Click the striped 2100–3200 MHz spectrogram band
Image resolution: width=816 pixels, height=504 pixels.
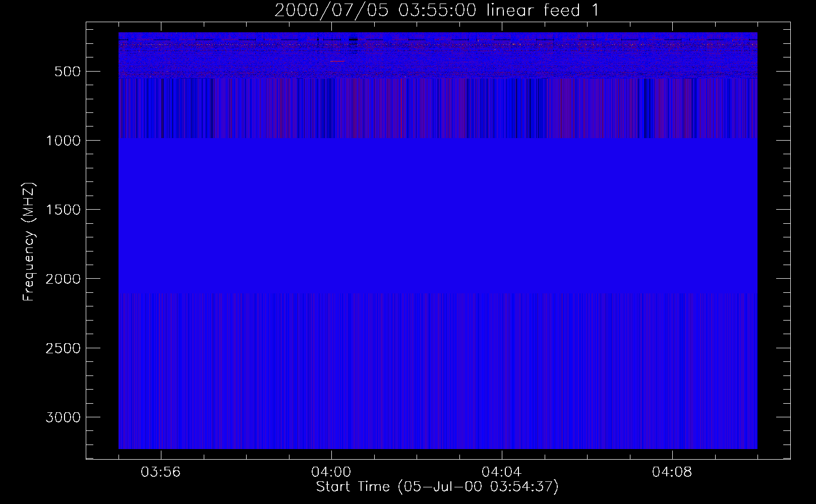[438, 370]
